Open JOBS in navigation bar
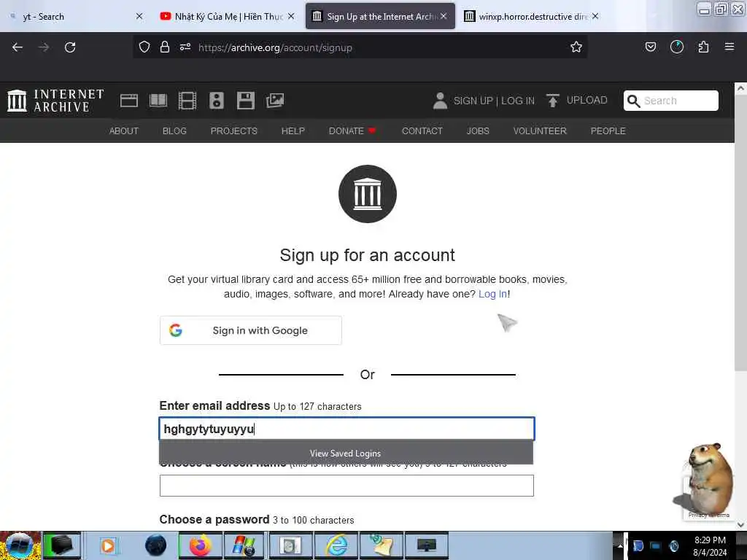 click(x=478, y=131)
